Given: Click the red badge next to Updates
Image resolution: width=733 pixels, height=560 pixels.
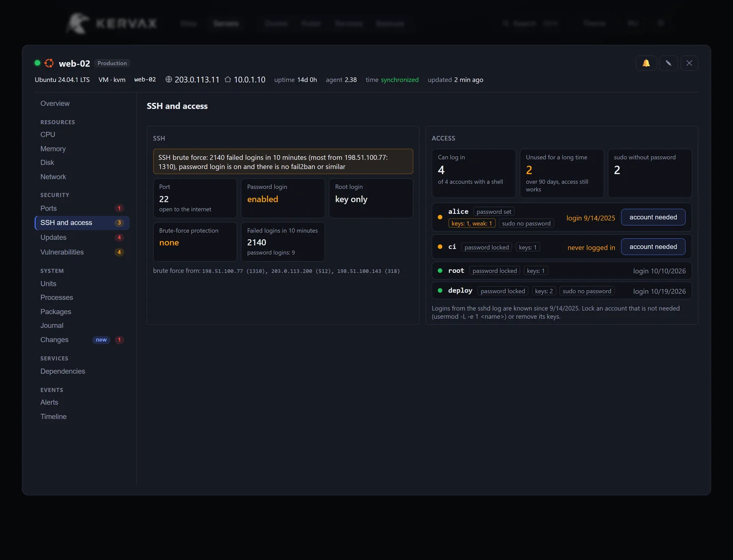Looking at the screenshot, I should point(119,238).
